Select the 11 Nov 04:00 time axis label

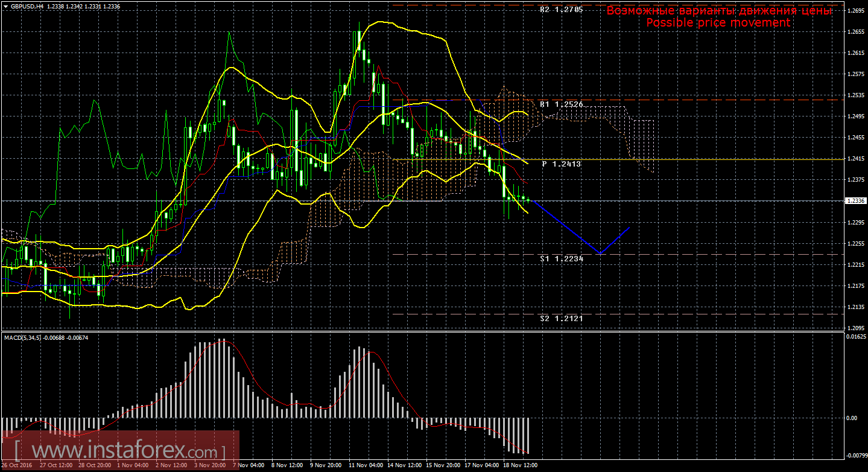[x=367, y=465]
